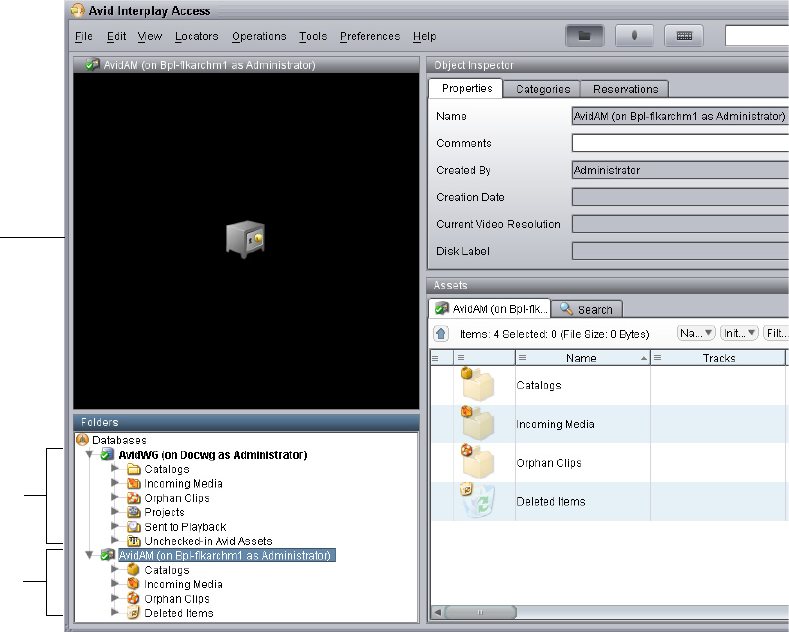Click the Projects folder icon under AvidWG
Viewport: 789px width, 632px height.
pos(134,512)
